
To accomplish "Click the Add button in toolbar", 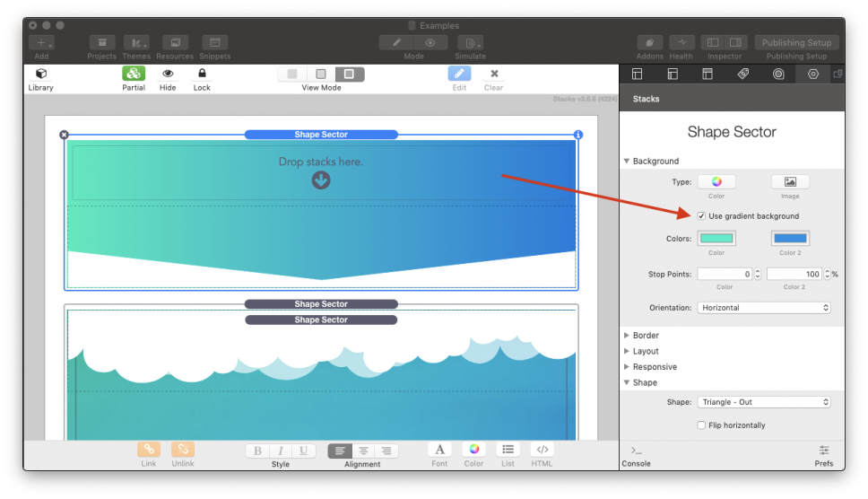I will [x=41, y=43].
